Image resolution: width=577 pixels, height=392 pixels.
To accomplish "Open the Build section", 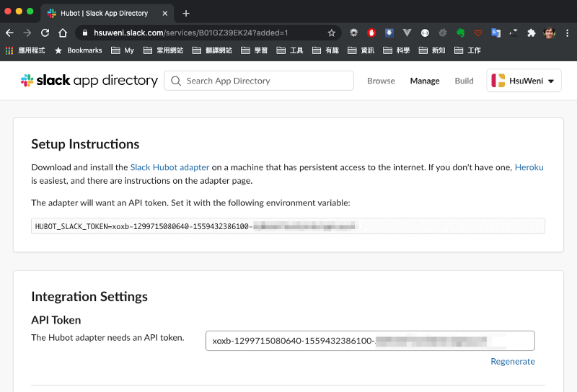I will pyautogui.click(x=464, y=81).
